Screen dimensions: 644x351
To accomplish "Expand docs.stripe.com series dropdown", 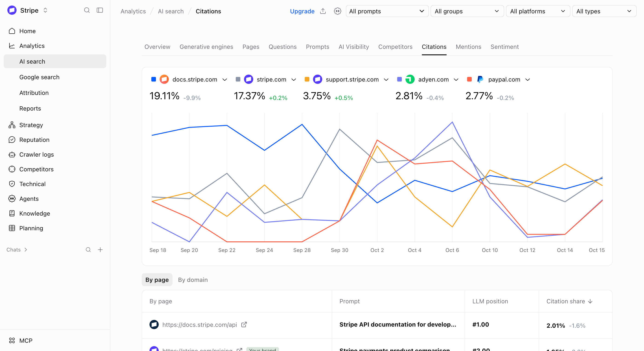I will (225, 80).
